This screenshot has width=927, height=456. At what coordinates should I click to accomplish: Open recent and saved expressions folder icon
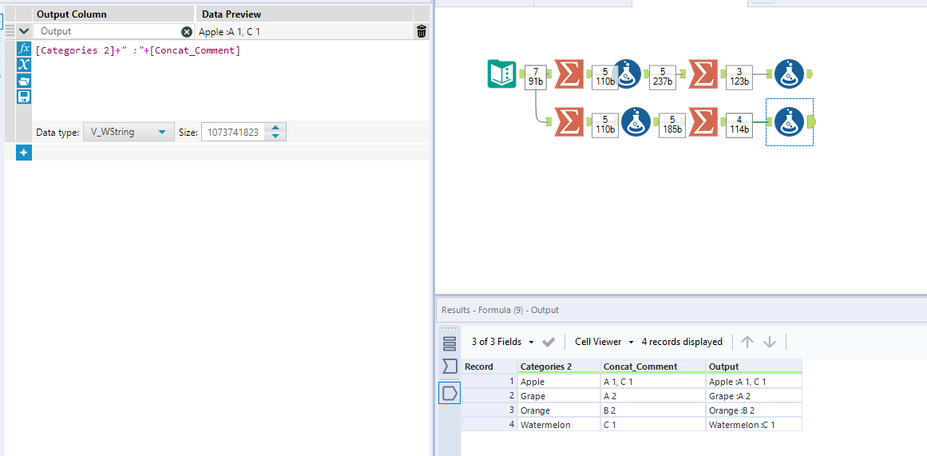click(24, 80)
